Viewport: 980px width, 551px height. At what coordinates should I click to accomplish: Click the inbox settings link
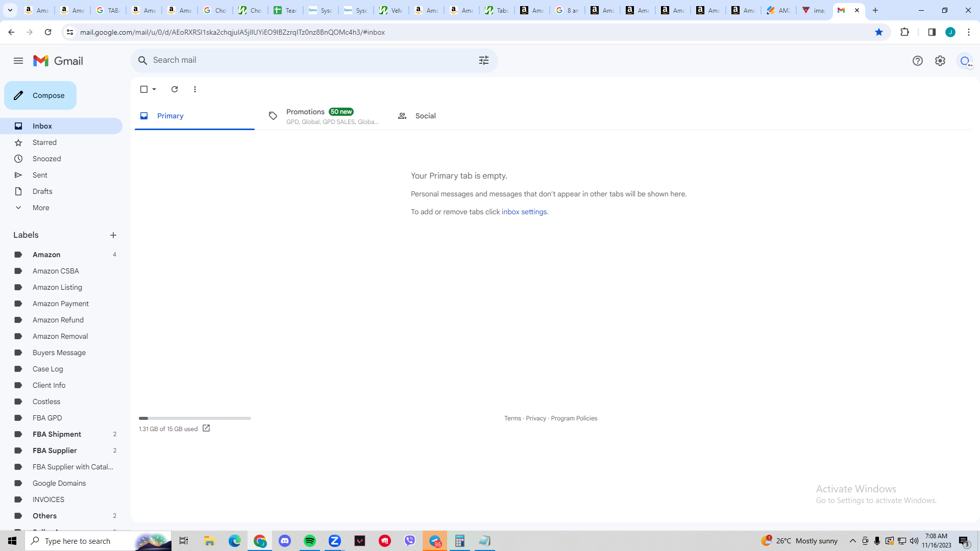(x=524, y=212)
